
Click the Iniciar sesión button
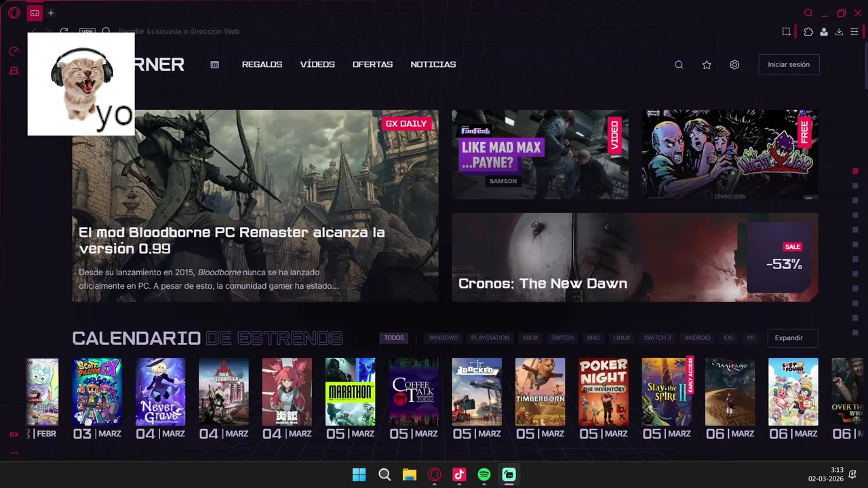789,64
